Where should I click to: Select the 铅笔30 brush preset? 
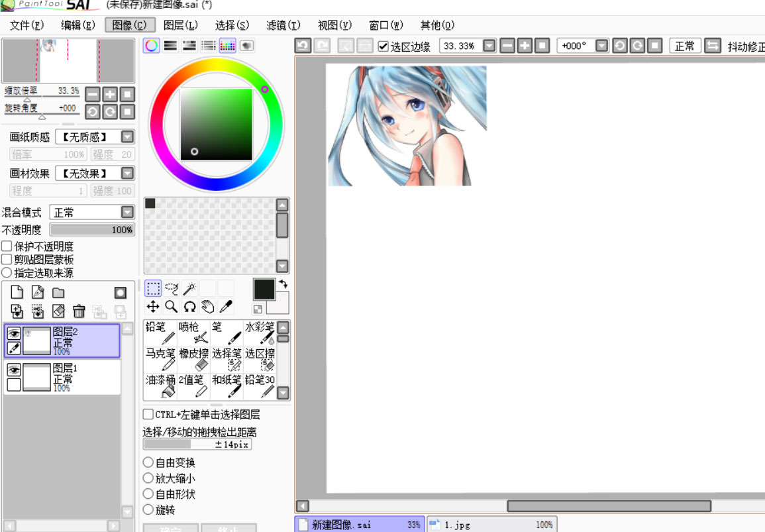[x=260, y=386]
